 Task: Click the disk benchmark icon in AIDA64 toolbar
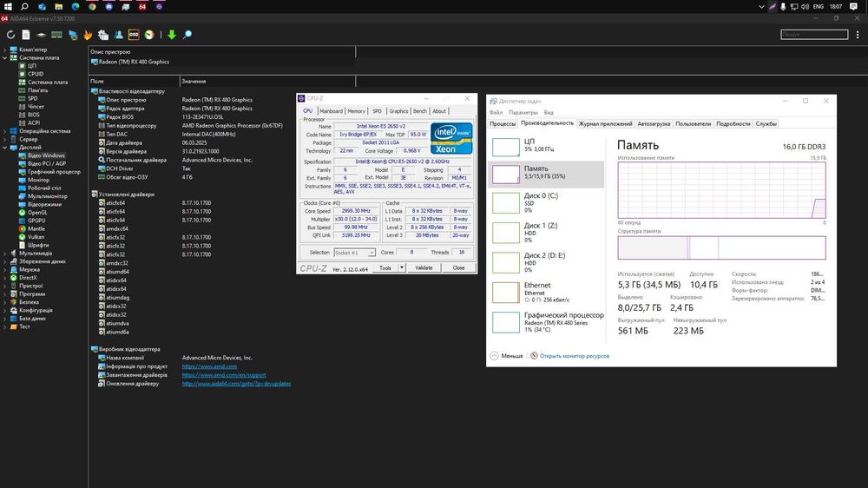[x=41, y=35]
